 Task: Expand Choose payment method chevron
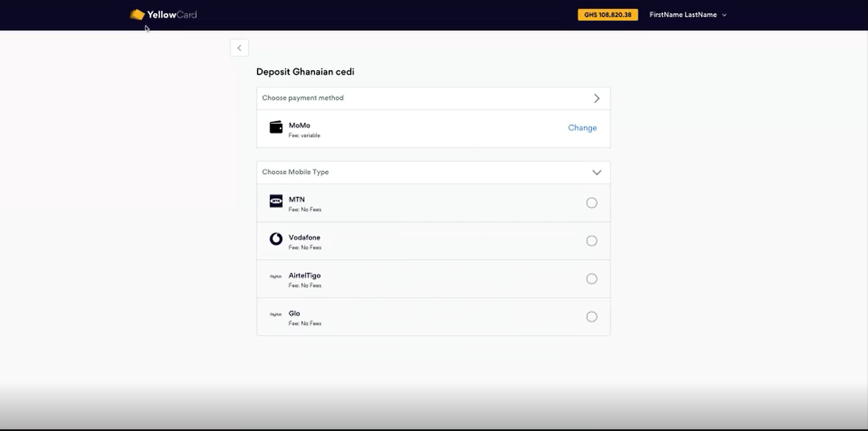597,99
